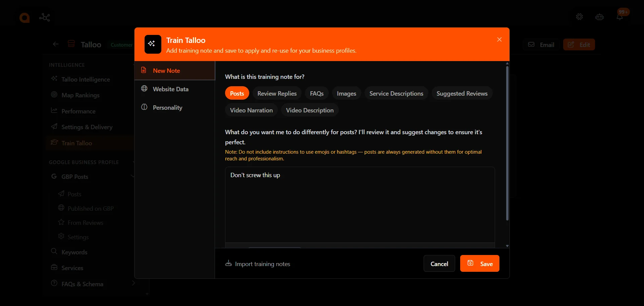Click the Services card icon
This screenshot has width=644, height=306.
click(x=54, y=267)
